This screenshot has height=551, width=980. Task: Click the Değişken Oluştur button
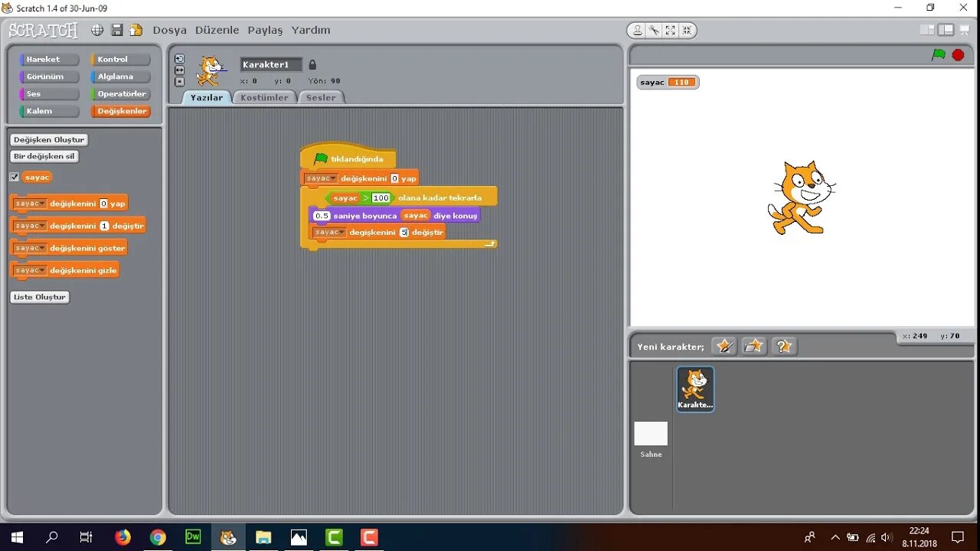tap(49, 139)
